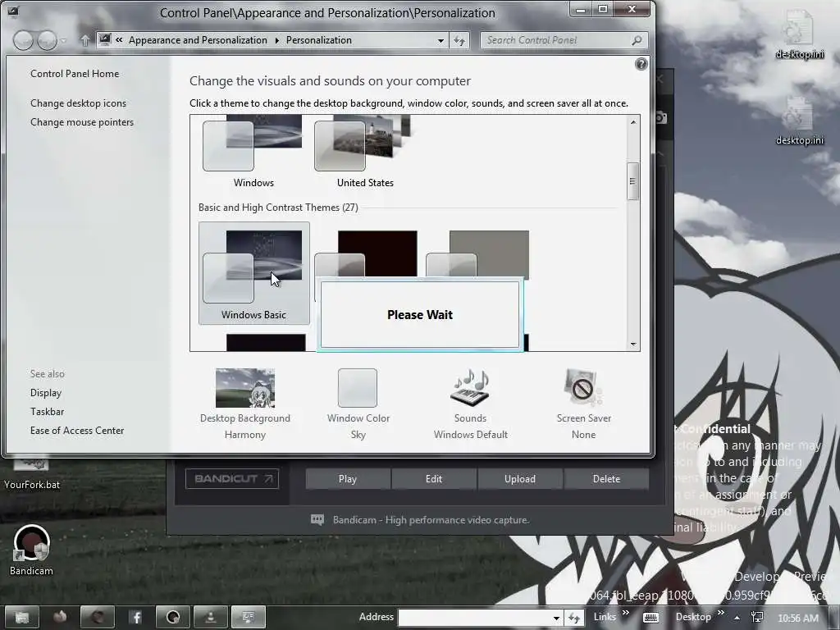Click the Bandicam Play button
This screenshot has height=630, width=840.
(x=348, y=479)
